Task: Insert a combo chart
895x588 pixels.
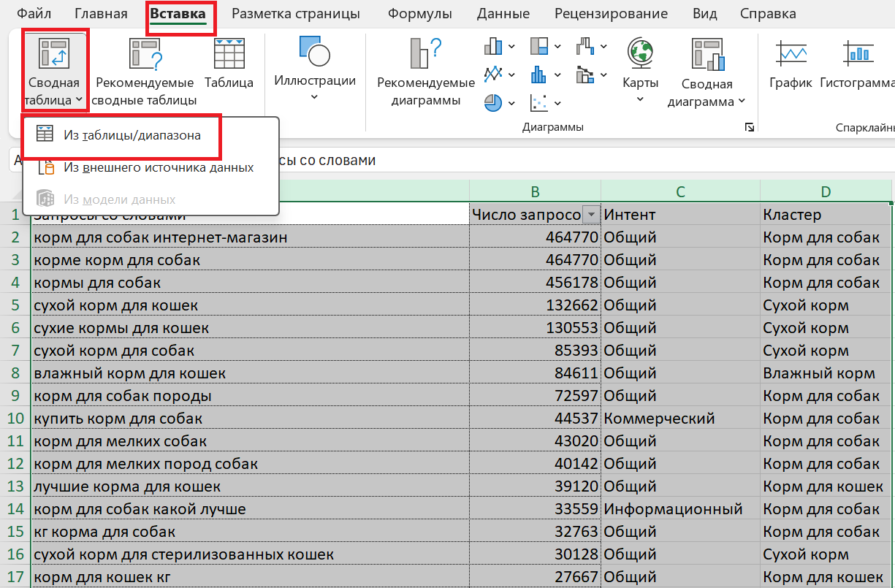Action: click(585, 75)
